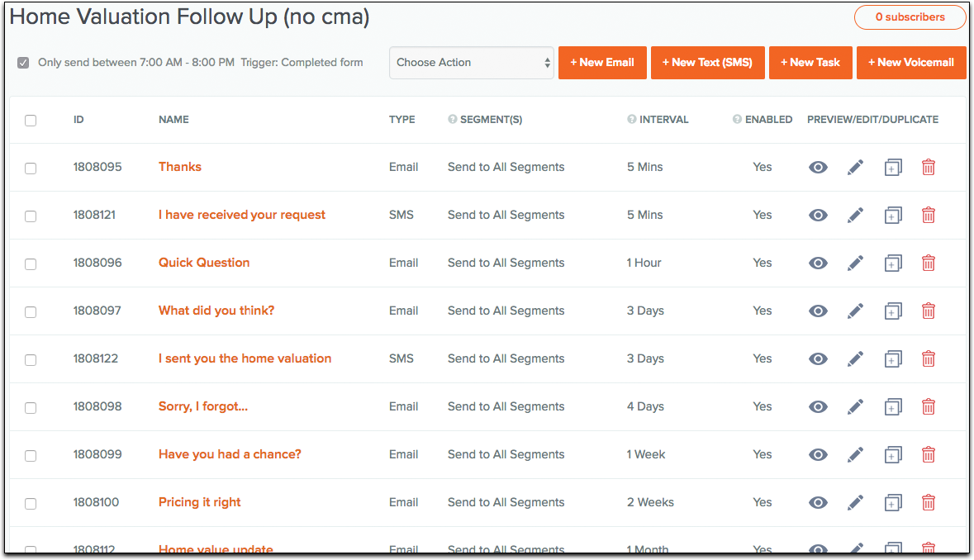Select checkbox for row 1808095
Image resolution: width=974 pixels, height=560 pixels.
click(x=31, y=168)
